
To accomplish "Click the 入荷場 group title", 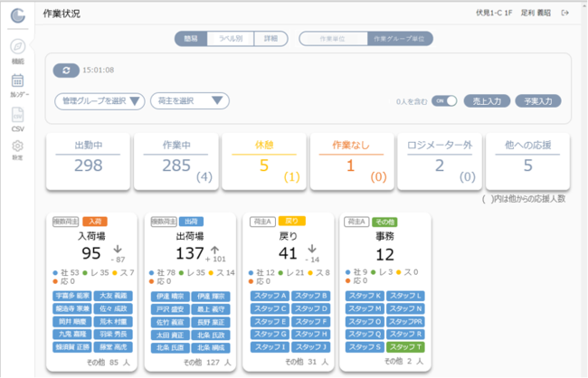I will point(91,236).
